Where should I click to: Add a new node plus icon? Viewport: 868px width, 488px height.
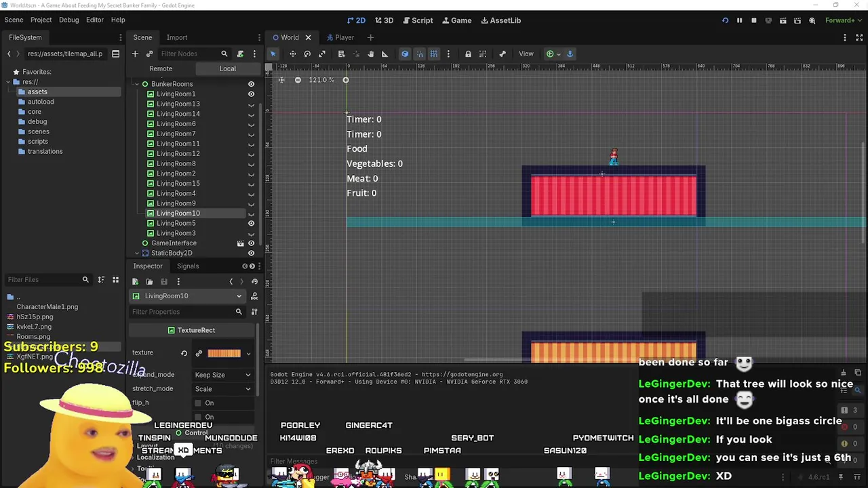point(135,54)
